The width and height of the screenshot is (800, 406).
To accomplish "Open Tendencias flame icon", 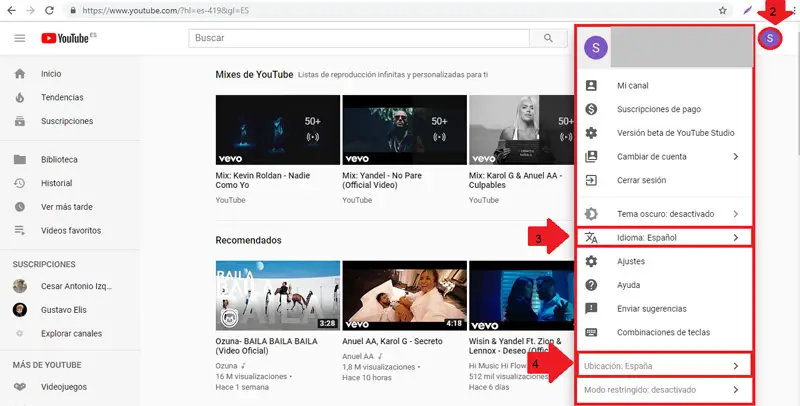I will pos(20,97).
